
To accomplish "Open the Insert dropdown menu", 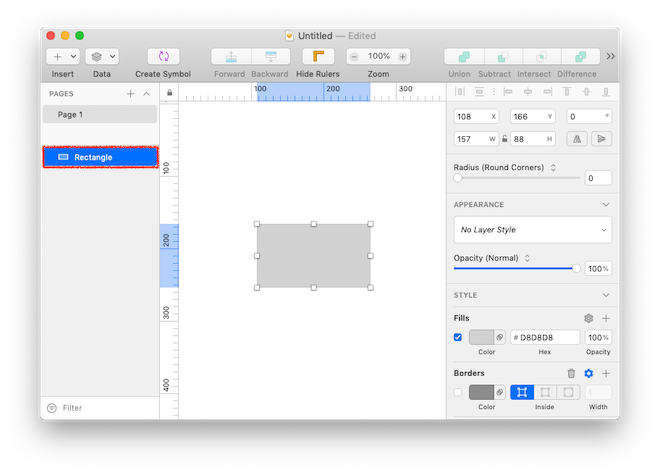I will click(63, 57).
